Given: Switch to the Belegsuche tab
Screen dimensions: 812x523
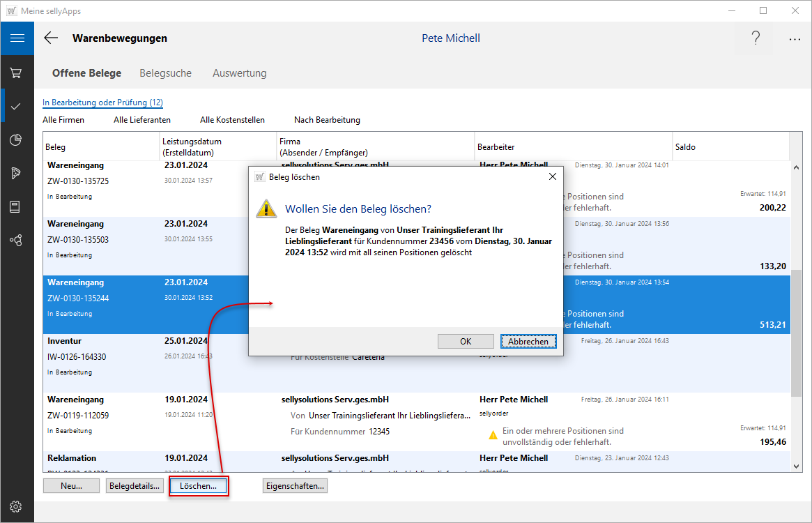Looking at the screenshot, I should [x=165, y=73].
